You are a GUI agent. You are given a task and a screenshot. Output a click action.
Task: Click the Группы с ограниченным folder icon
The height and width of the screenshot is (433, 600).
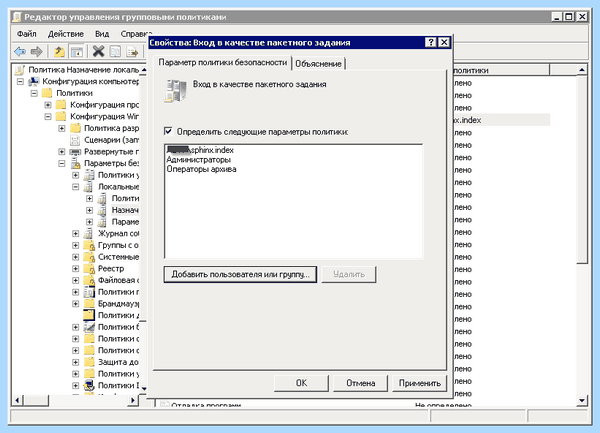pyautogui.click(x=89, y=245)
